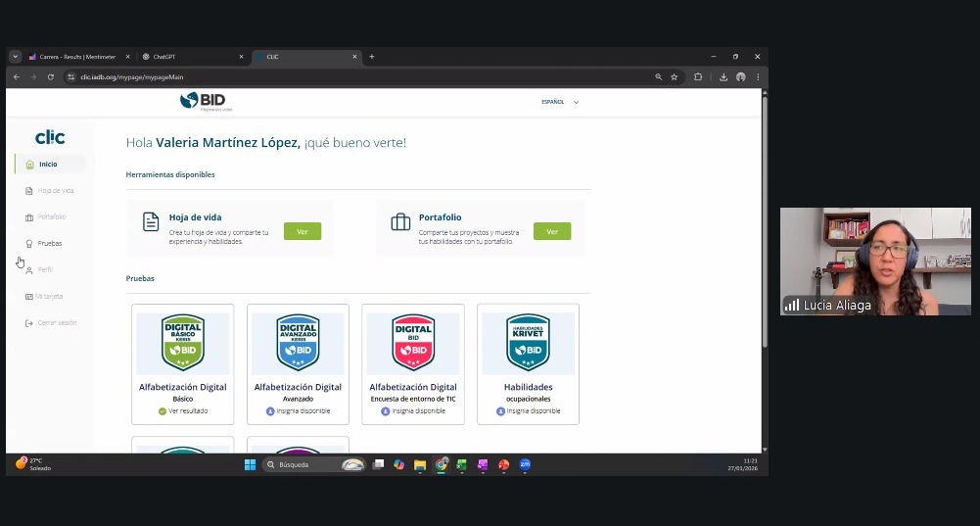Open the Windows Start menu

pyautogui.click(x=250, y=464)
